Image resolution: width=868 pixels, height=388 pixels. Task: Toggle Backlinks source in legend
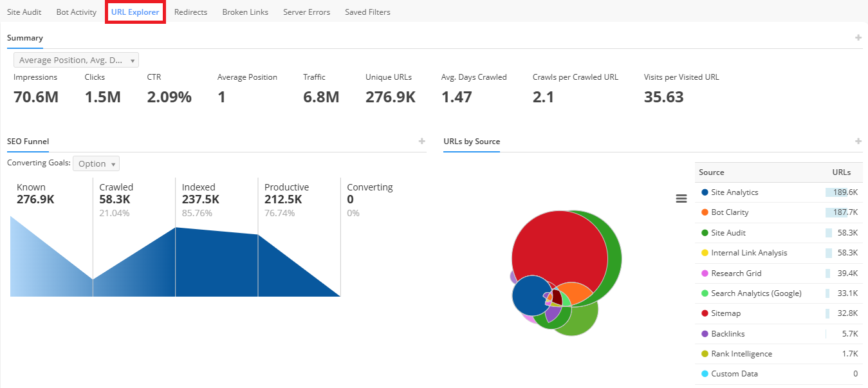[x=727, y=334]
